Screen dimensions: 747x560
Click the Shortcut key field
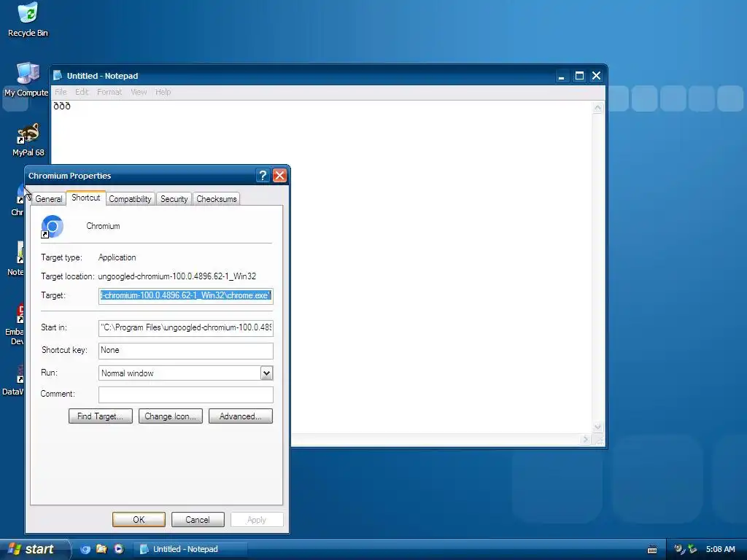point(186,351)
